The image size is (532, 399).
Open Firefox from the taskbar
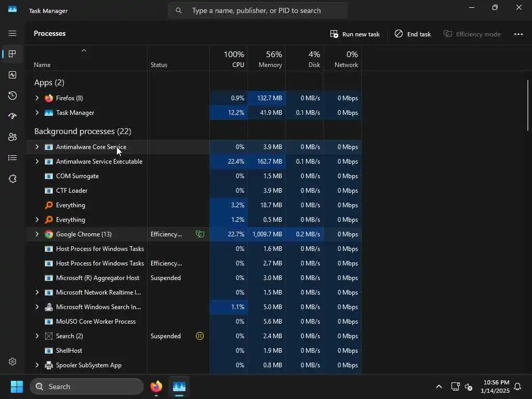(x=156, y=387)
